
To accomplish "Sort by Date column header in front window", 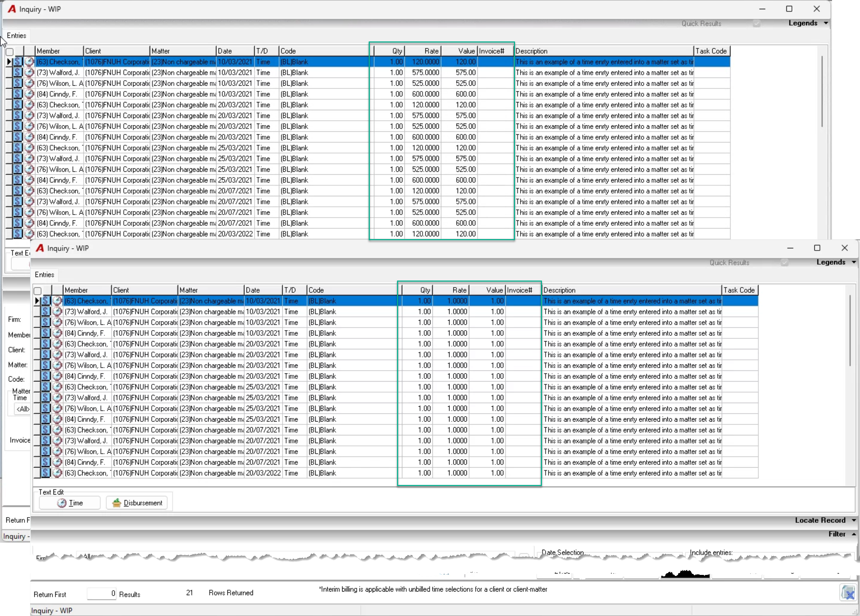I will point(263,290).
